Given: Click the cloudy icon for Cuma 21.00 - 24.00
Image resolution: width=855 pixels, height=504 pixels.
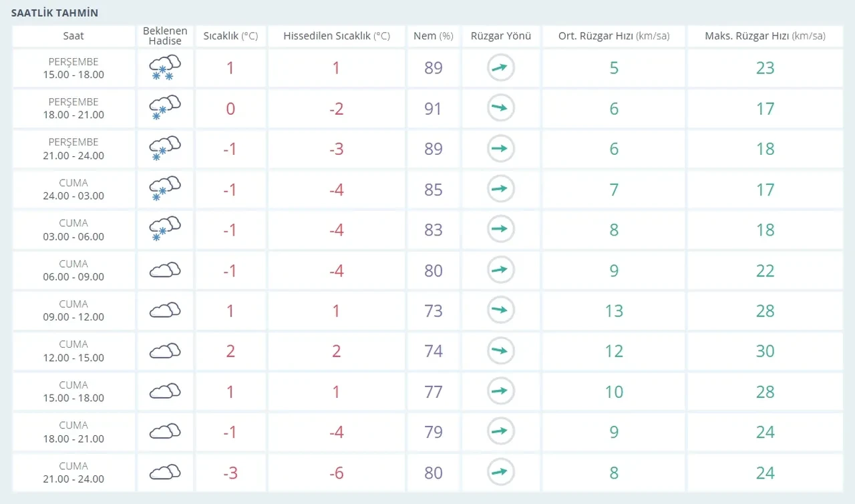Looking at the screenshot, I should 165,473.
